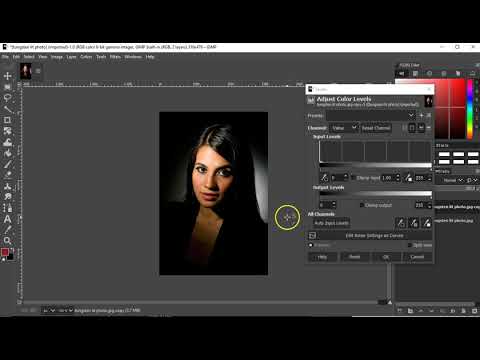
Task: Click the foreground color swatch in toolbox
Action: click(x=5, y=252)
